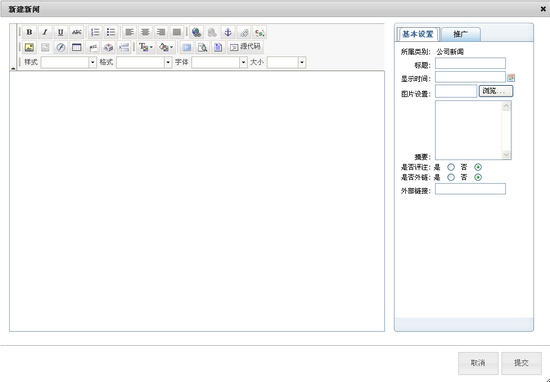The width and height of the screenshot is (550, 382).
Task: Click the 公司新闻 category text
Action: (x=450, y=52)
